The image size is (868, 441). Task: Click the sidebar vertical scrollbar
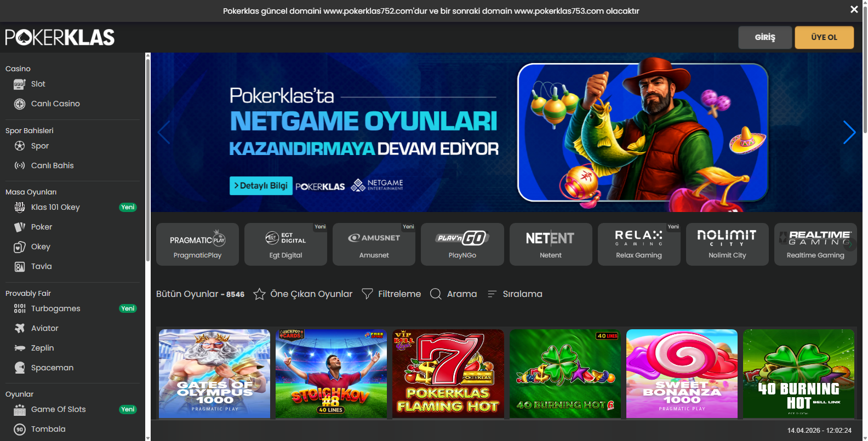(x=147, y=160)
